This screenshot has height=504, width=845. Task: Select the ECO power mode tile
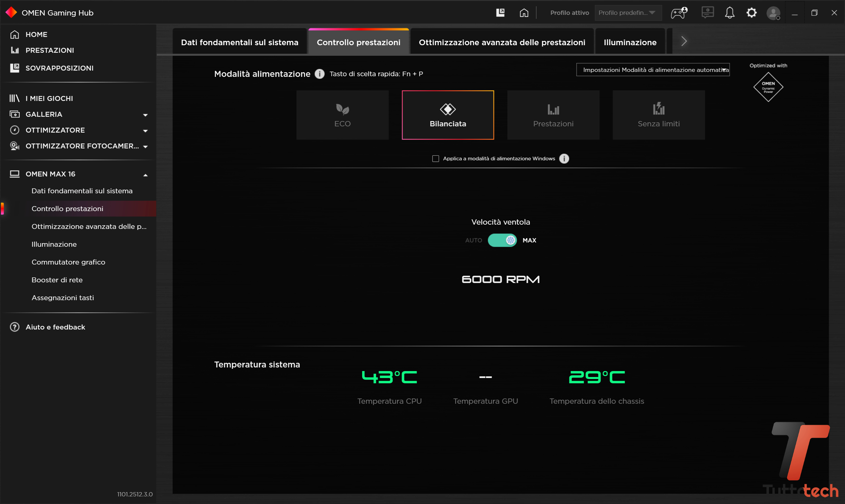click(342, 115)
